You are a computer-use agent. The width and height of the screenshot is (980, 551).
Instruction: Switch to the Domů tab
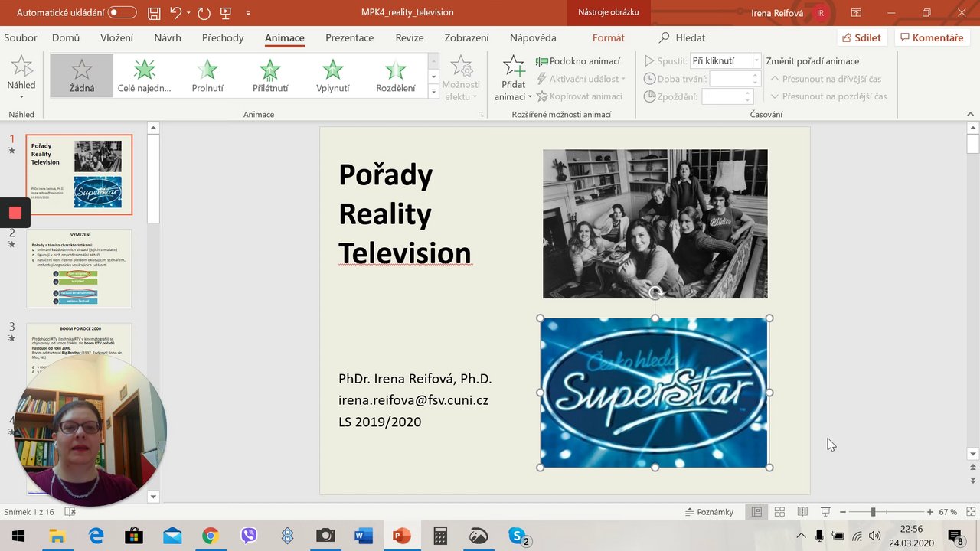click(66, 37)
